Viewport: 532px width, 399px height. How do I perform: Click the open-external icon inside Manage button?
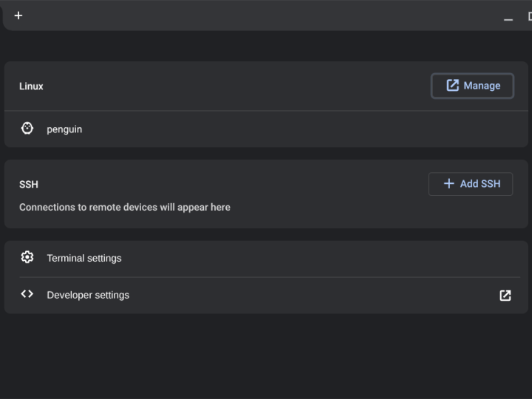point(453,86)
